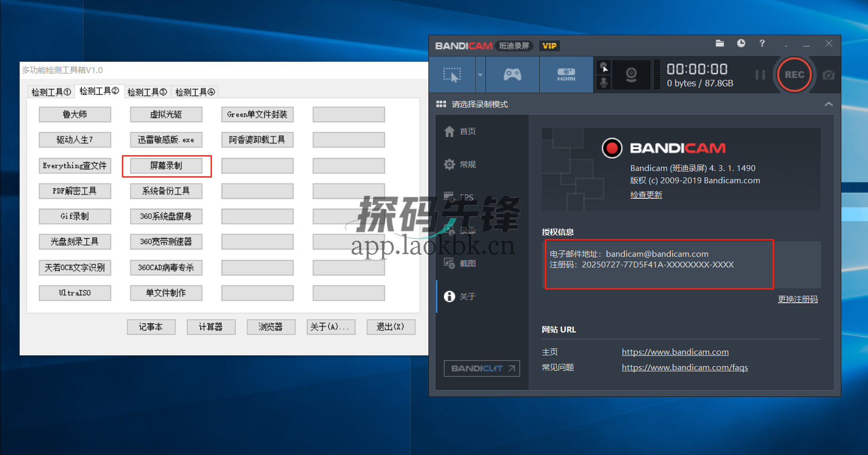The image size is (868, 455).
Task: Choose HDMI device recording mode
Action: [566, 75]
